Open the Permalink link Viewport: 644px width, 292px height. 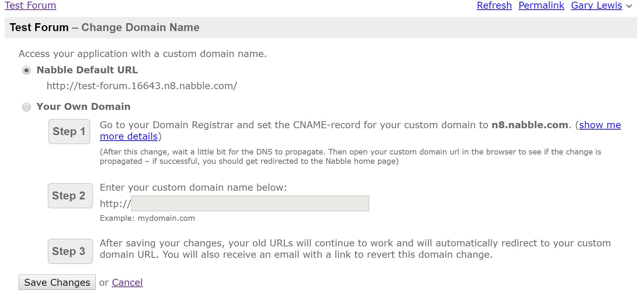(x=541, y=6)
